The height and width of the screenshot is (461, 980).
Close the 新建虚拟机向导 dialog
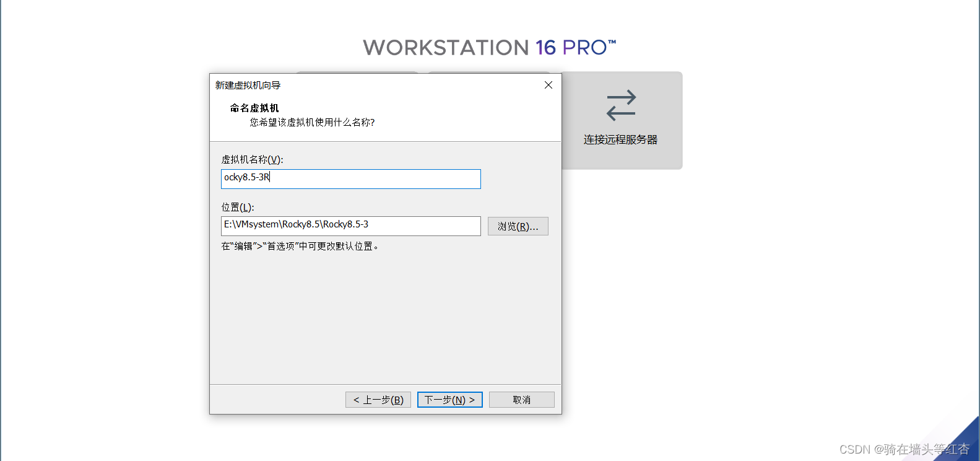[549, 85]
